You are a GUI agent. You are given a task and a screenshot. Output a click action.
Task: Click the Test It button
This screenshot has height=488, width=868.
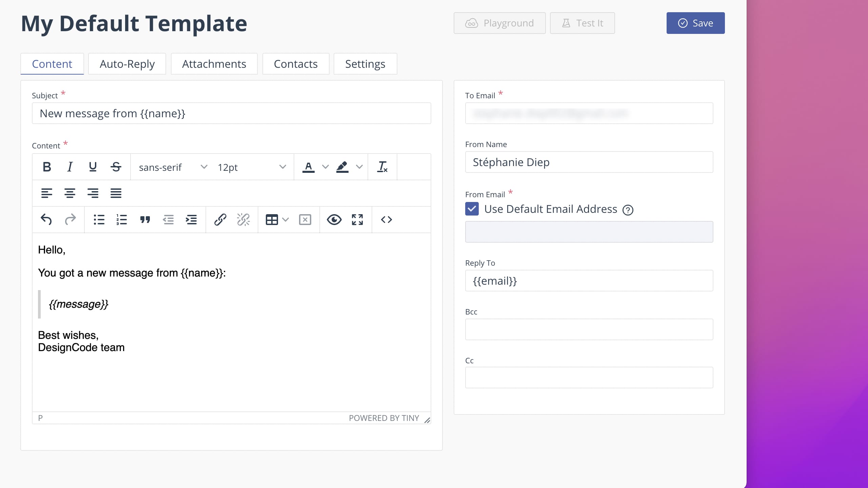[x=582, y=23]
